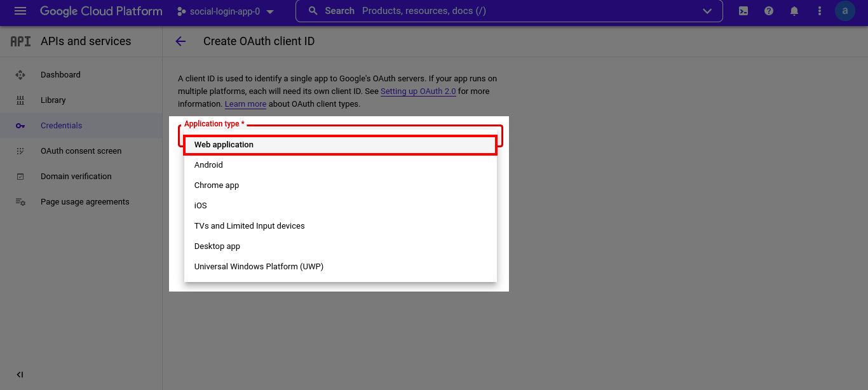
Task: Select iOS application type
Action: point(341,206)
